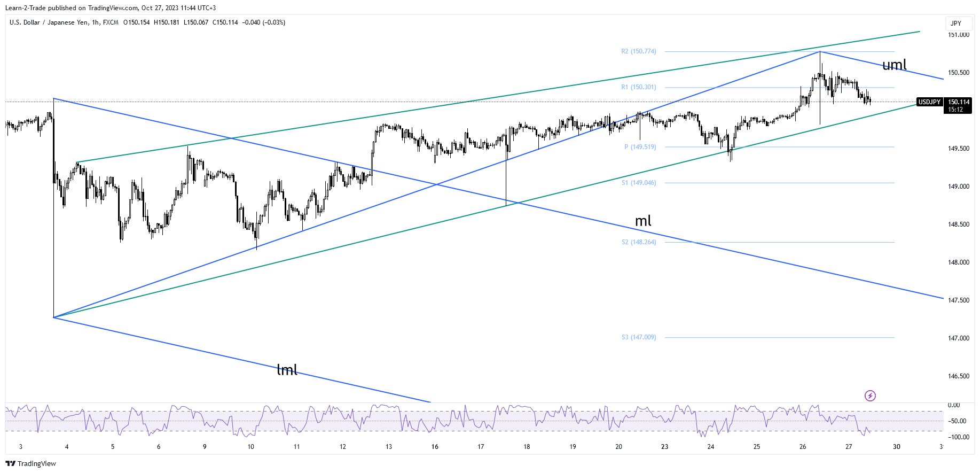This screenshot has height=473, width=980.
Task: Select the R1 (150.301) pivot label
Action: coord(638,87)
